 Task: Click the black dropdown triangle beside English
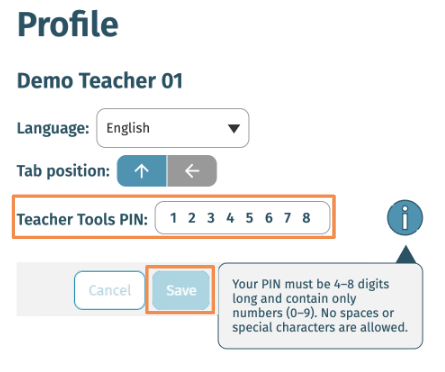tap(234, 128)
